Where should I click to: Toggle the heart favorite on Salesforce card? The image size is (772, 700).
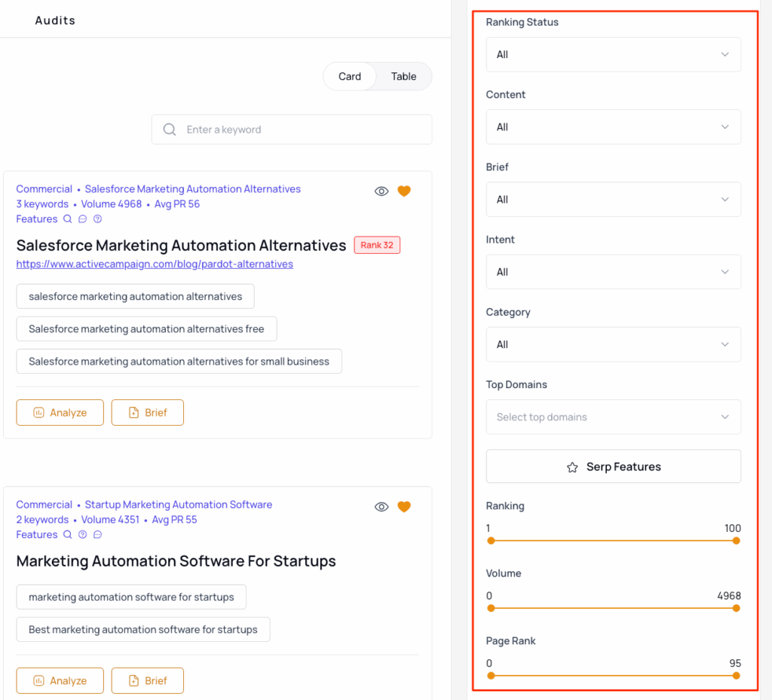coord(404,191)
